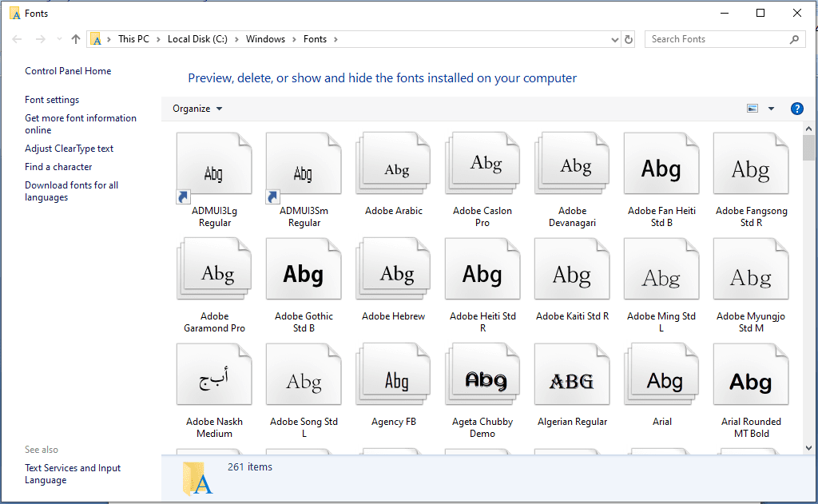Select the Arial font preview
The height and width of the screenshot is (504, 818).
pyautogui.click(x=661, y=374)
